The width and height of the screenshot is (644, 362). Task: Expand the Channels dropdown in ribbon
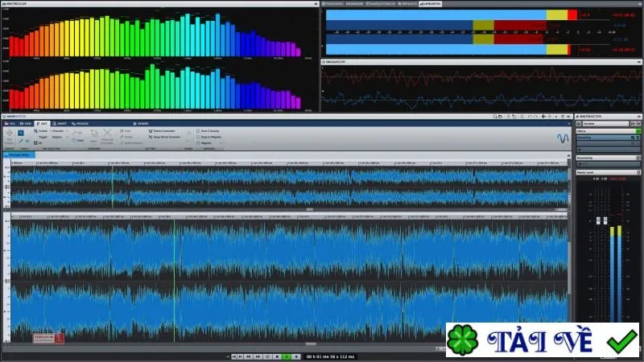(60, 131)
